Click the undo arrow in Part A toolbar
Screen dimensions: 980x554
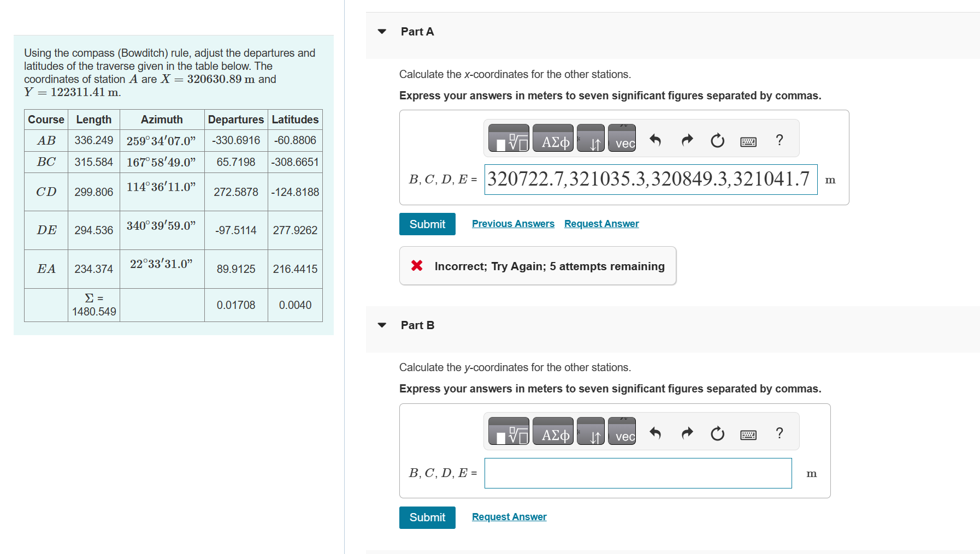click(x=656, y=140)
